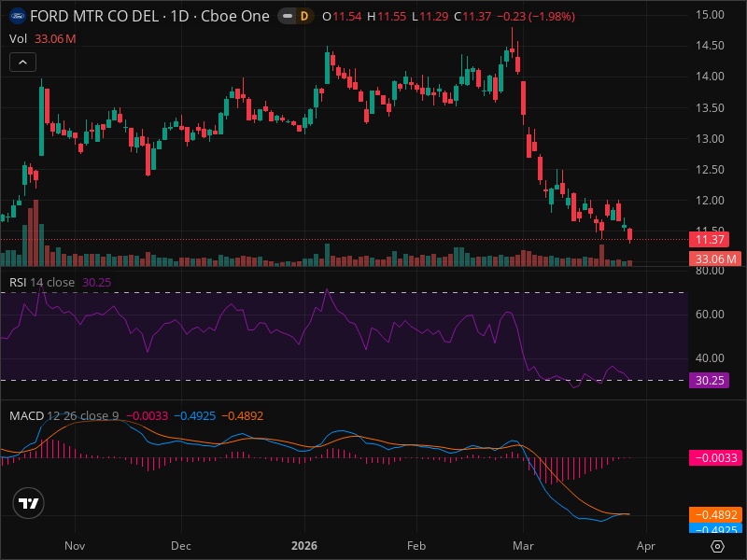Click the Nov label on the time axis
The height and width of the screenshot is (560, 747).
tap(75, 546)
